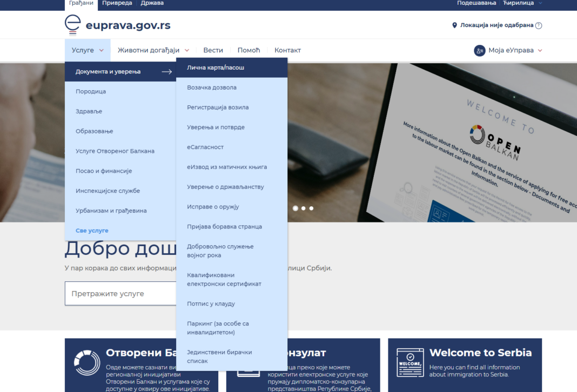Expand the Услуге dropdown chevron
Screen dimensions: 577x392
tap(100, 50)
